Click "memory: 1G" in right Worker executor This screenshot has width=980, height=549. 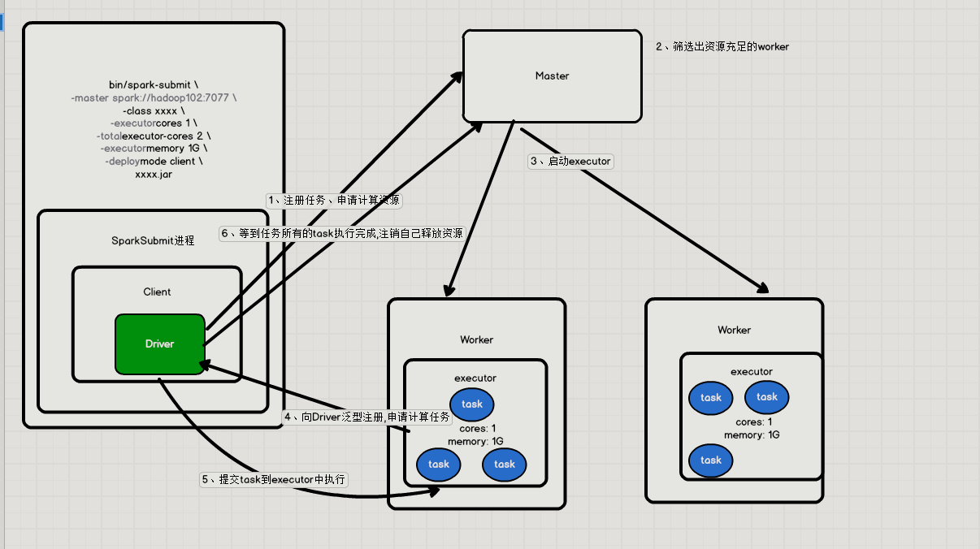click(752, 435)
